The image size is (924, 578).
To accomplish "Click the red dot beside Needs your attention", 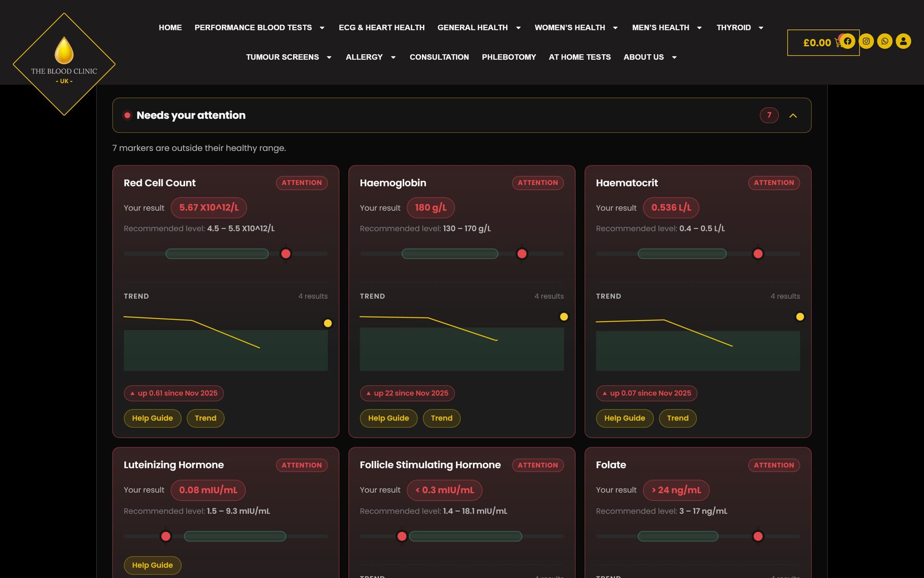I will 127,115.
